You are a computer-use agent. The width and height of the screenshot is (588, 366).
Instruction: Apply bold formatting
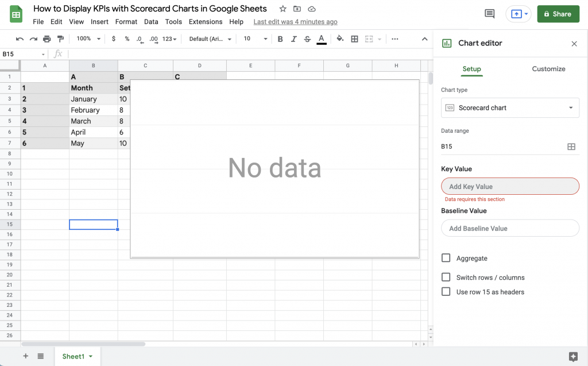click(x=280, y=38)
